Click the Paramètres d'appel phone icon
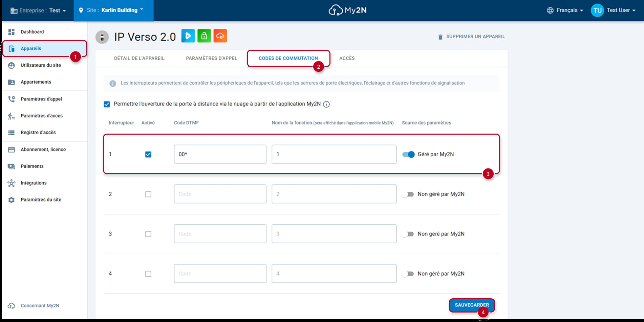644x322 pixels. coord(12,99)
